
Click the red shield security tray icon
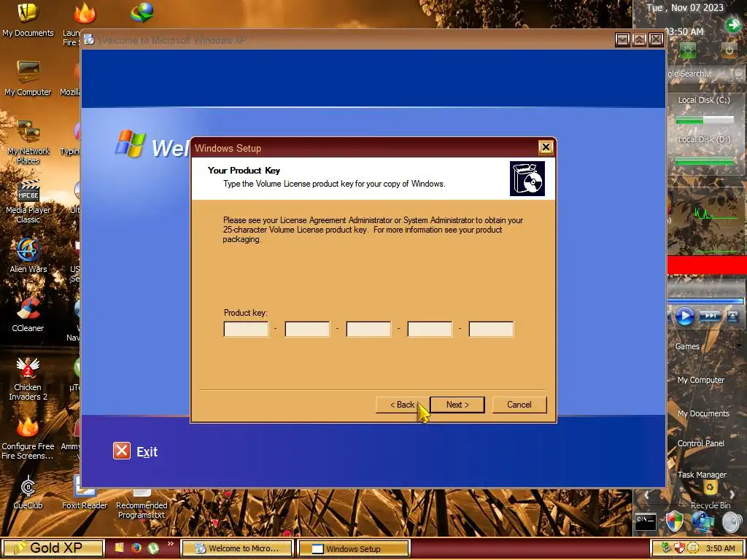(x=679, y=548)
